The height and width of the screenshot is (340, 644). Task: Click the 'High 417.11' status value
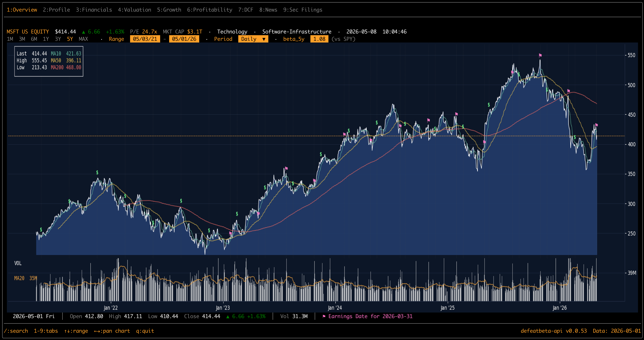(x=126, y=316)
